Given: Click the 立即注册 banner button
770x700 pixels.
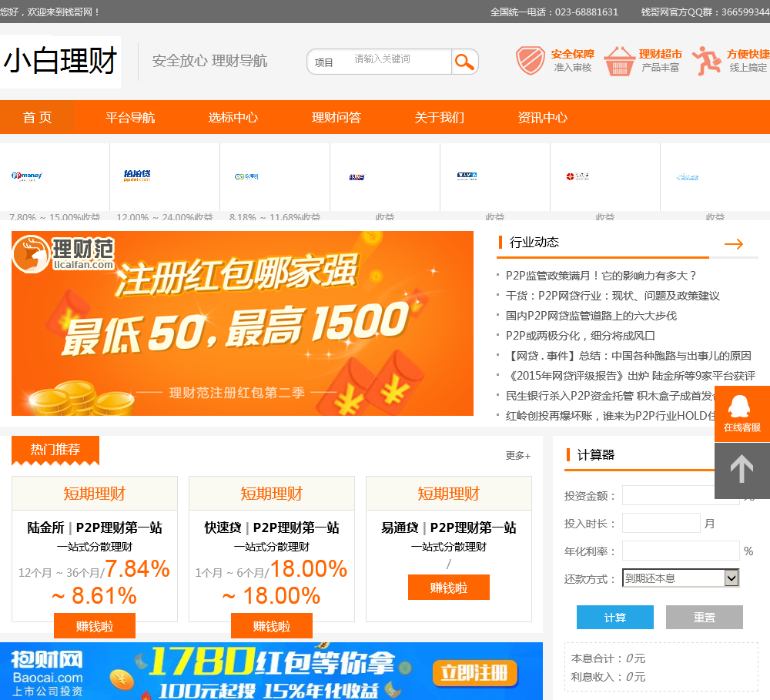Looking at the screenshot, I should 475,673.
